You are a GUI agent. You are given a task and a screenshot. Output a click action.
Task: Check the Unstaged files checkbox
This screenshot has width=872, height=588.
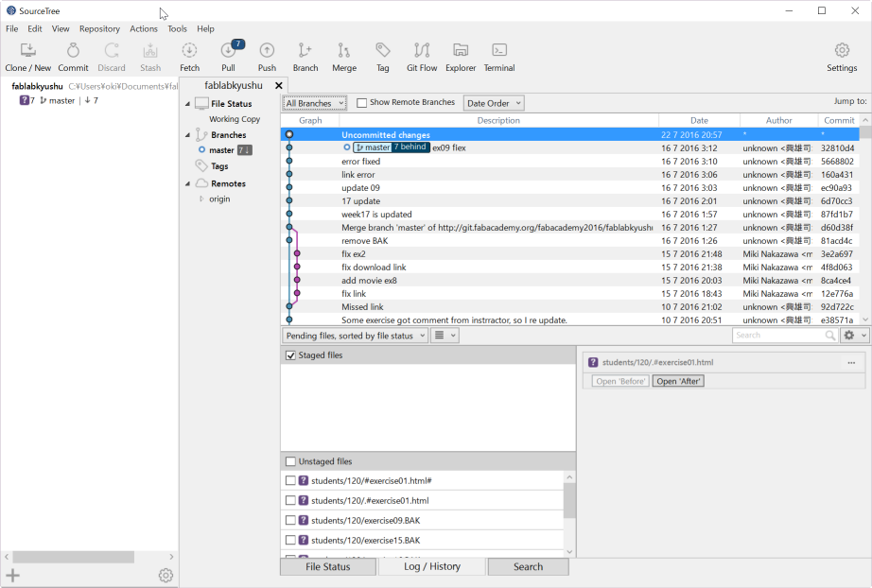(x=290, y=461)
